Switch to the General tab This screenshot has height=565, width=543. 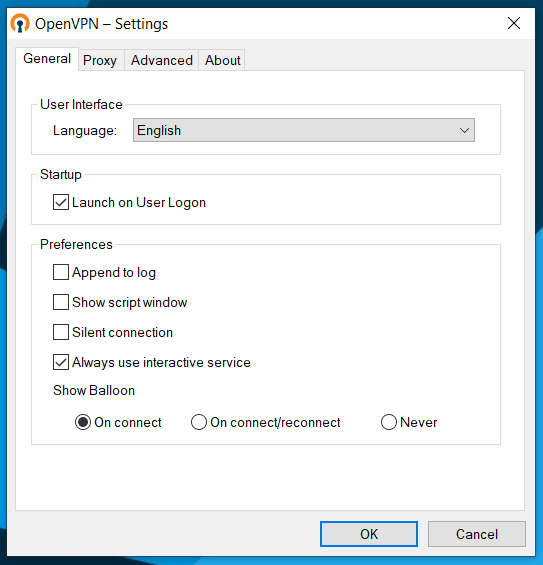[47, 59]
